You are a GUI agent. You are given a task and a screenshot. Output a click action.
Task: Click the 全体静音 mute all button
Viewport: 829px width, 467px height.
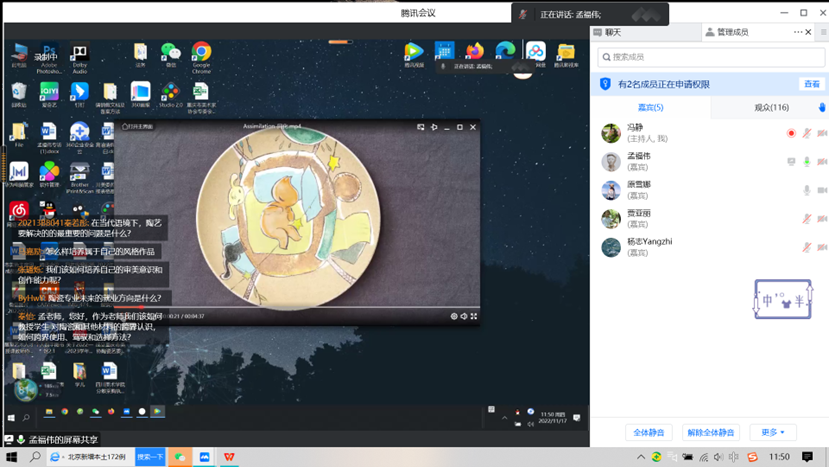click(x=652, y=433)
